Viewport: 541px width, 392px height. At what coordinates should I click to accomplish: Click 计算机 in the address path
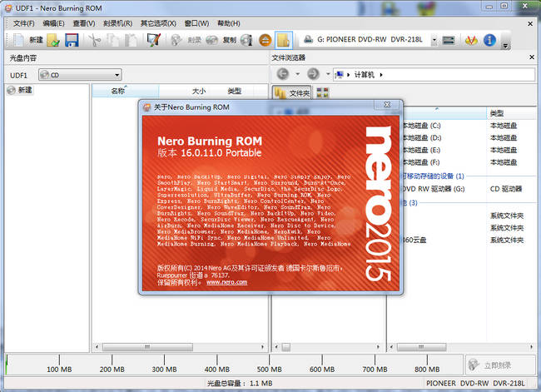coord(364,75)
